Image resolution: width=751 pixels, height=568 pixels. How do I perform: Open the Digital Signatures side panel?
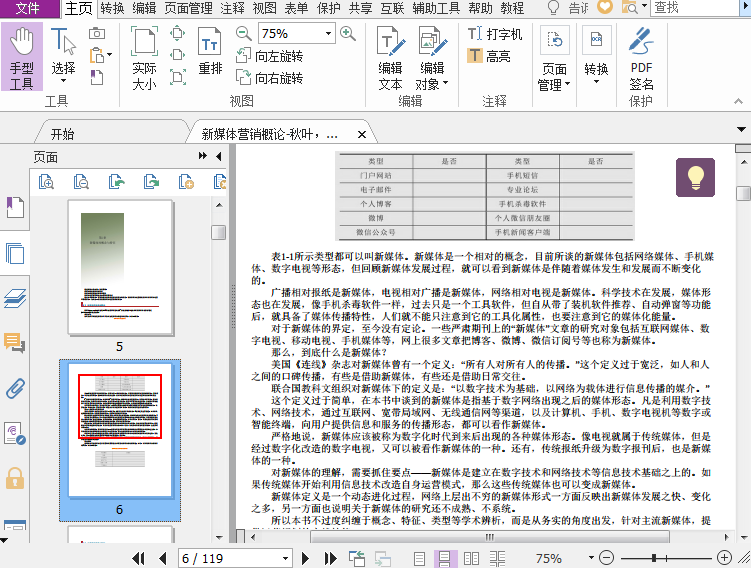(x=15, y=433)
